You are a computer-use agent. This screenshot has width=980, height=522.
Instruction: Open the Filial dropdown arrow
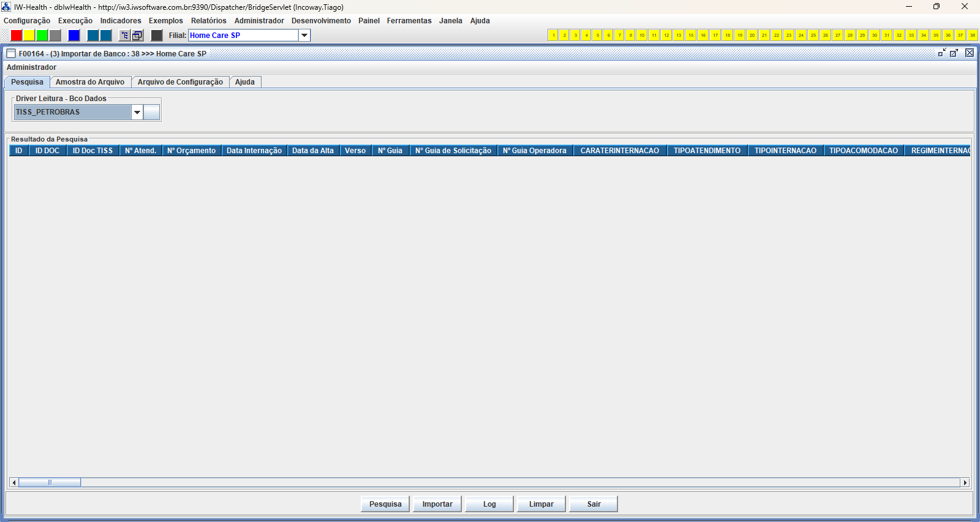coord(304,36)
